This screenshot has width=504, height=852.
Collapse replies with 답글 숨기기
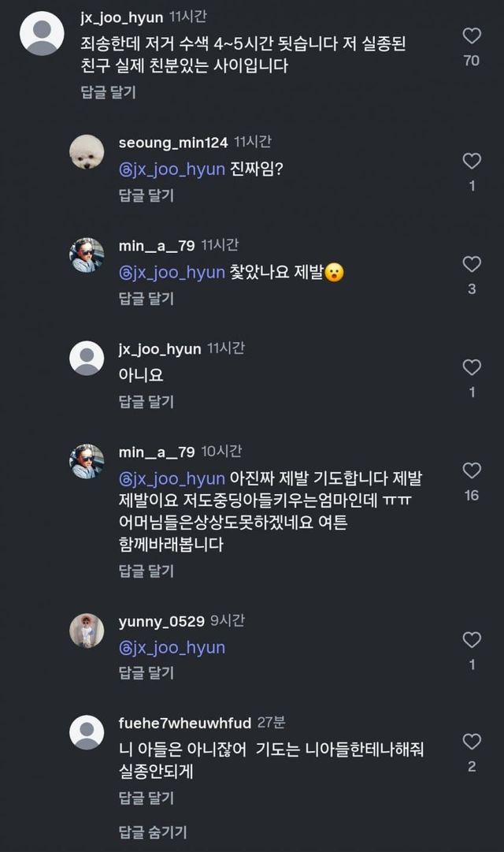click(153, 832)
